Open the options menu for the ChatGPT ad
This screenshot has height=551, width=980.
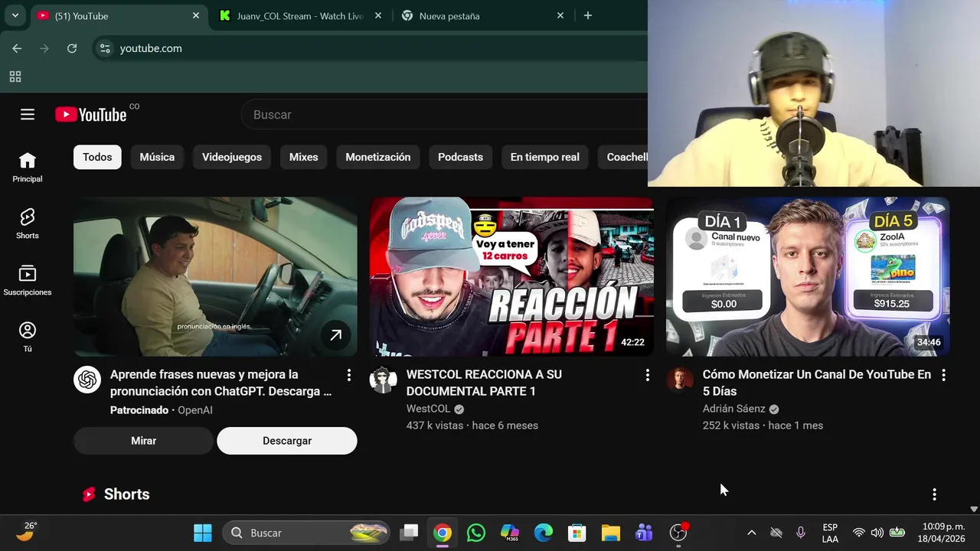coord(349,375)
